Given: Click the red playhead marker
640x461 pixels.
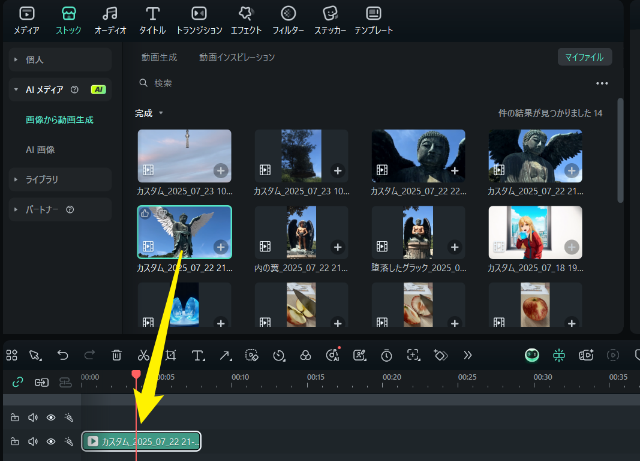Looking at the screenshot, I should click(136, 374).
